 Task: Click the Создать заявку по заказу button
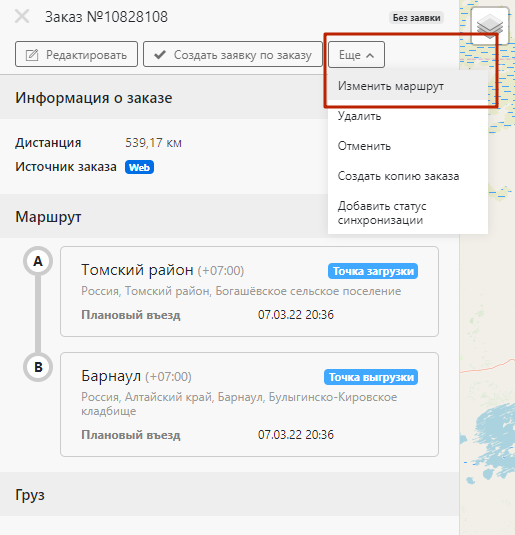point(233,55)
